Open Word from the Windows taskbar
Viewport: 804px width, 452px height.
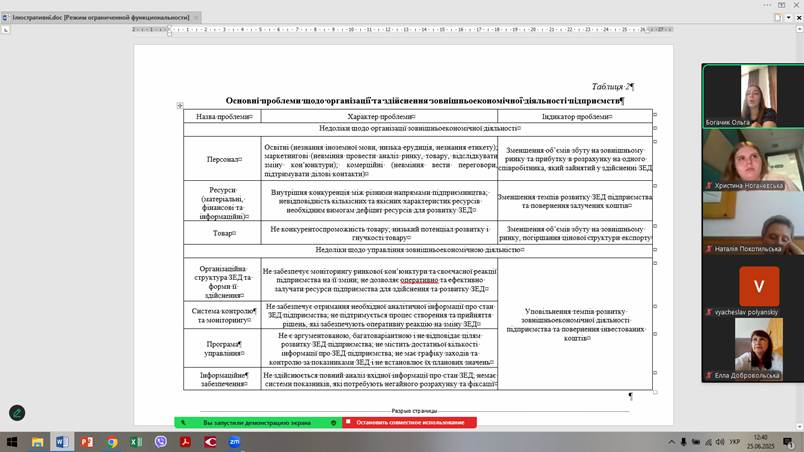click(x=60, y=441)
